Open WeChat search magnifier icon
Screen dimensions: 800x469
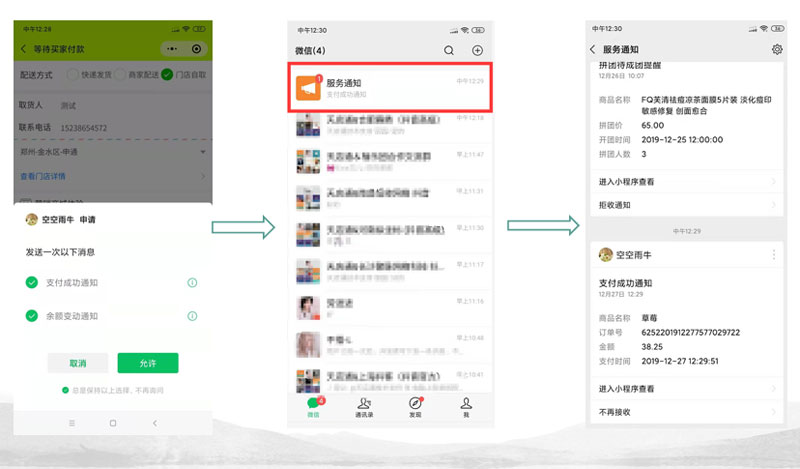point(448,50)
